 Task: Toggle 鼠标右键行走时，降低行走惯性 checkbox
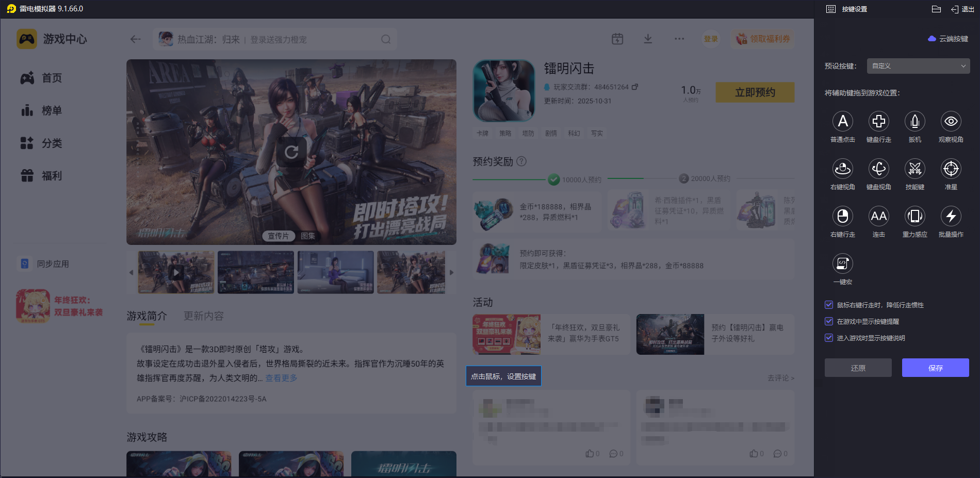[829, 305]
